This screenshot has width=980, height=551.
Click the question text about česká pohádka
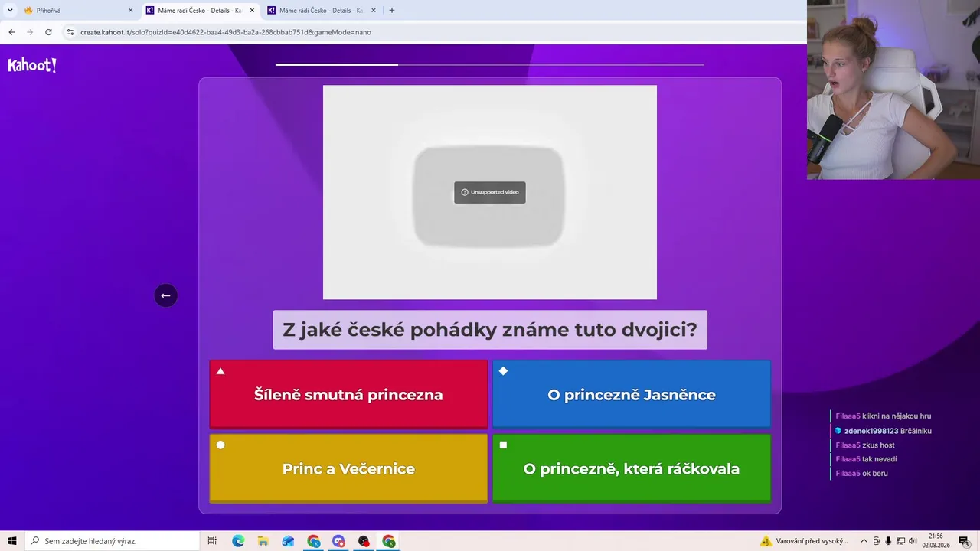tap(490, 330)
